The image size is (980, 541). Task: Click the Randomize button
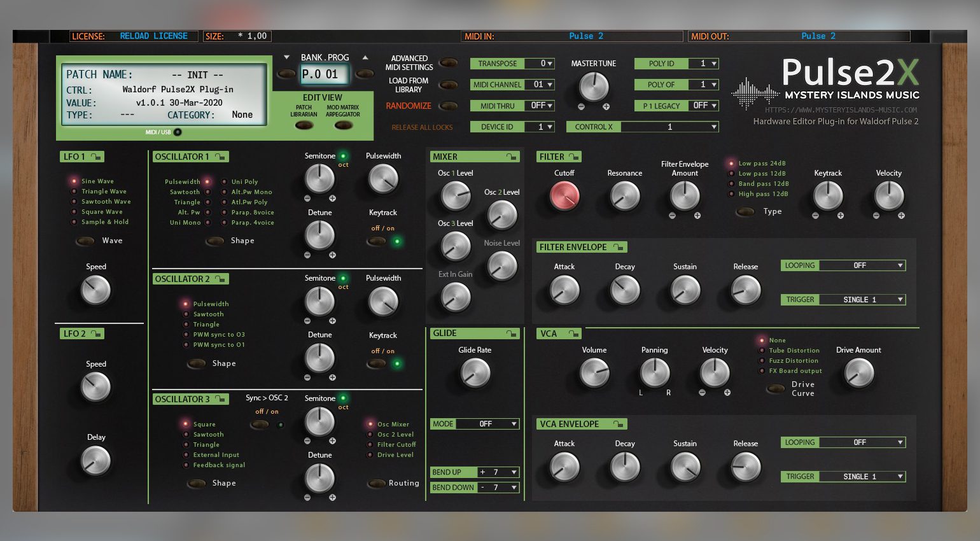(x=449, y=106)
